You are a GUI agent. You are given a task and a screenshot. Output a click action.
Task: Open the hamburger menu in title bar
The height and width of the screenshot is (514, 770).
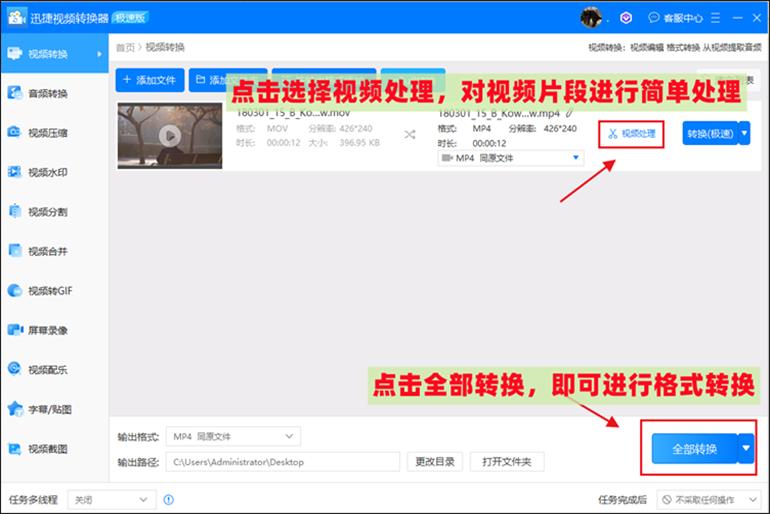[715, 18]
